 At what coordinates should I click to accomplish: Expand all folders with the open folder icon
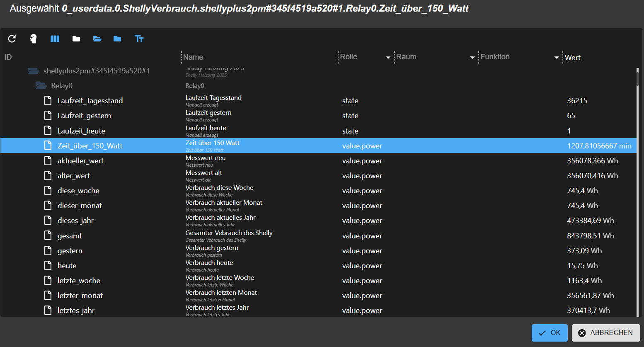click(x=97, y=39)
